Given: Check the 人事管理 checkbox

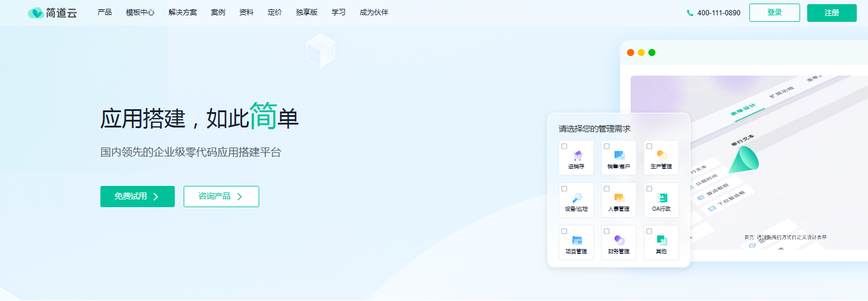Looking at the screenshot, I should (607, 189).
